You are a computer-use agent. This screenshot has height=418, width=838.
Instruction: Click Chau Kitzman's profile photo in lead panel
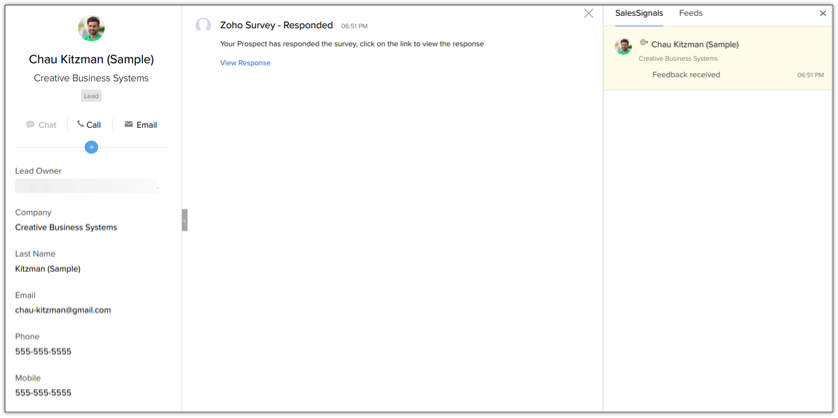coord(91,28)
